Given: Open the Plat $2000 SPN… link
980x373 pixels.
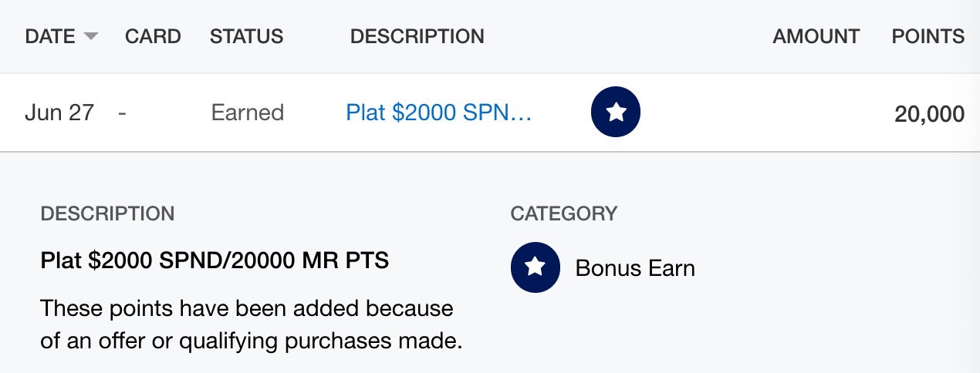Looking at the screenshot, I should tap(439, 113).
